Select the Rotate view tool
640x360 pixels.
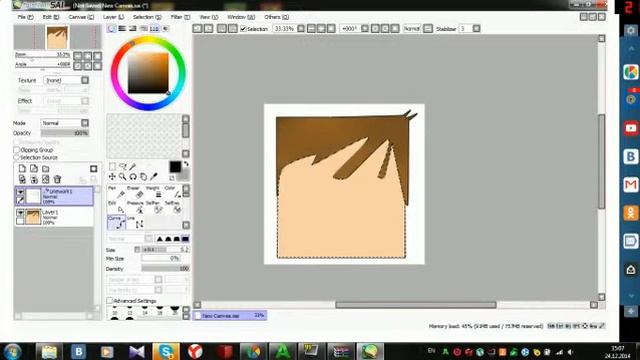[x=133, y=177]
